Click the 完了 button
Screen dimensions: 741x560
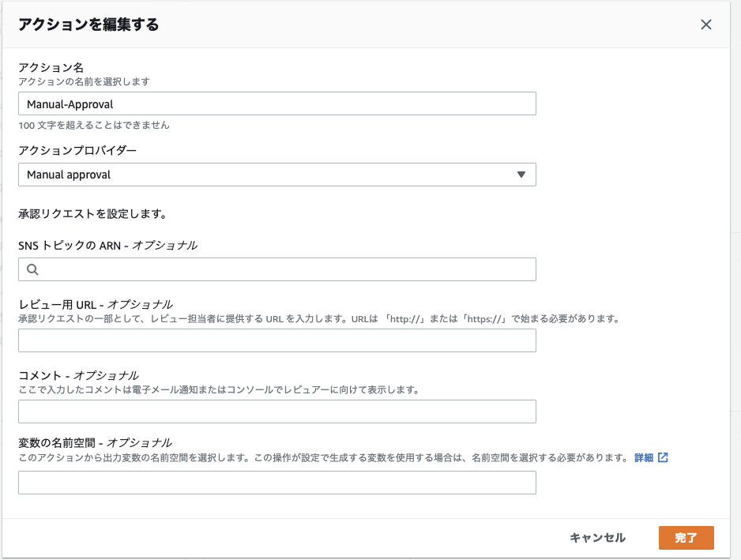pyautogui.click(x=686, y=538)
